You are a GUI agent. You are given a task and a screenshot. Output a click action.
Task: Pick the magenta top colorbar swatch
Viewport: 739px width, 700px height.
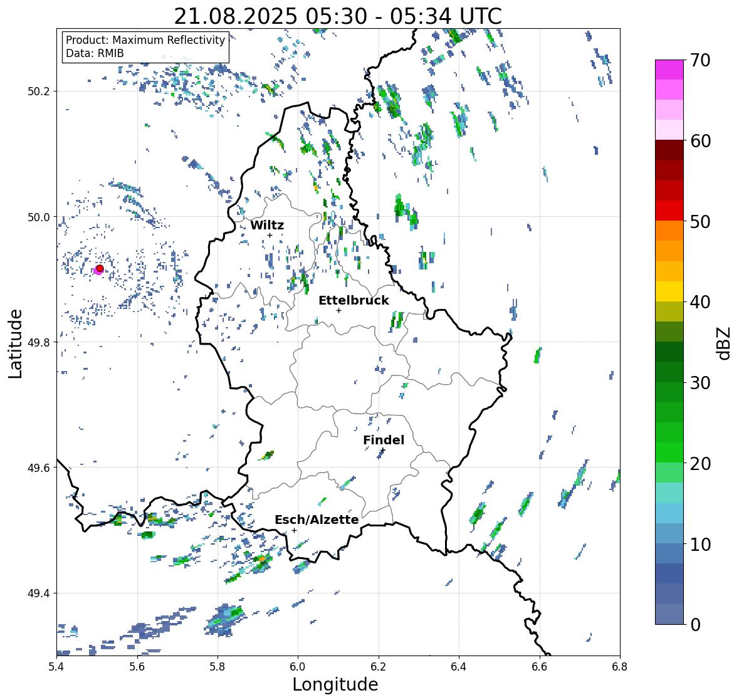(669, 70)
